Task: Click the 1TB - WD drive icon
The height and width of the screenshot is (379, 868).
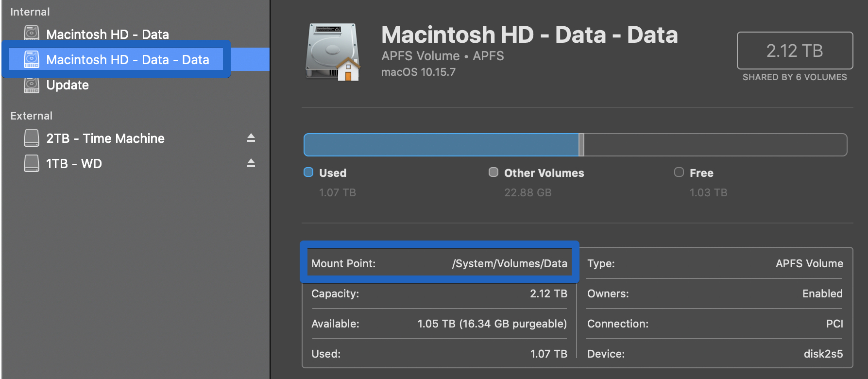Action: tap(32, 163)
